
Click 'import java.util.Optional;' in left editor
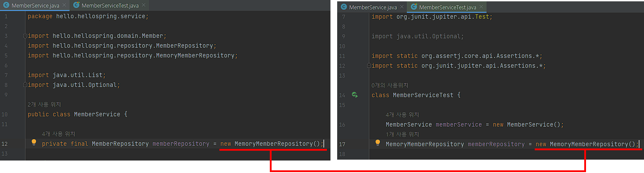click(x=74, y=85)
